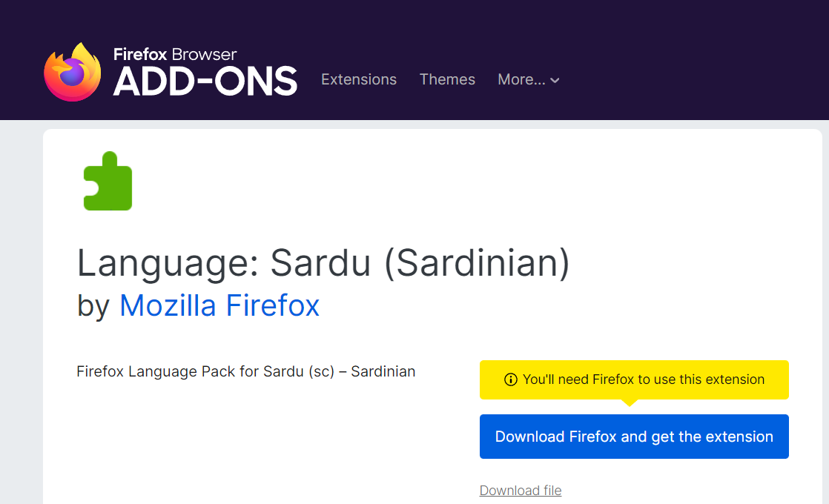Click the Firefox Language Pack description text
Viewport: 829px width, 504px height.
(x=245, y=371)
